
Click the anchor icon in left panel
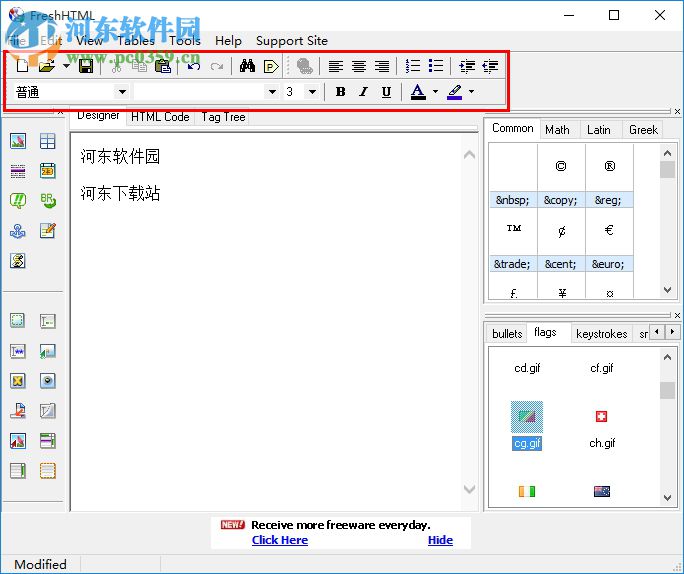click(18, 231)
